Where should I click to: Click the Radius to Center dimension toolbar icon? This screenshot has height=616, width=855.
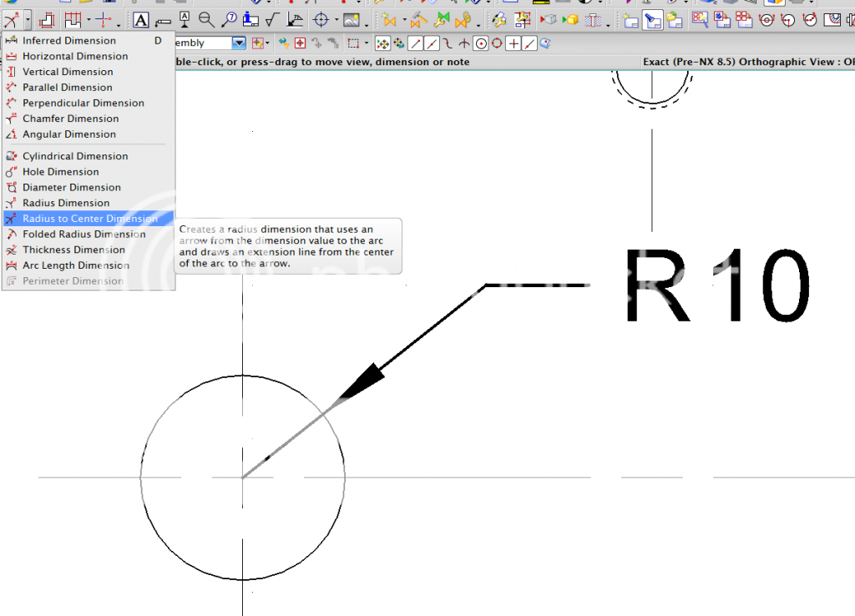click(x=11, y=21)
